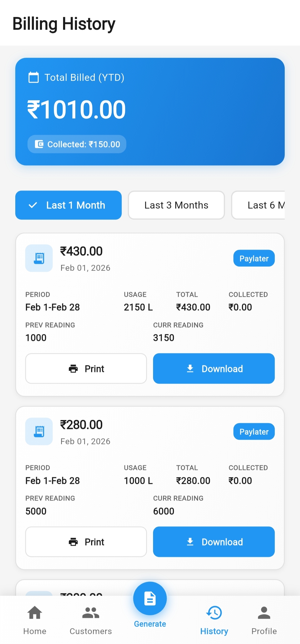Tap the receipt icon on ₹280.00 bill
The image size is (300, 644).
[39, 431]
